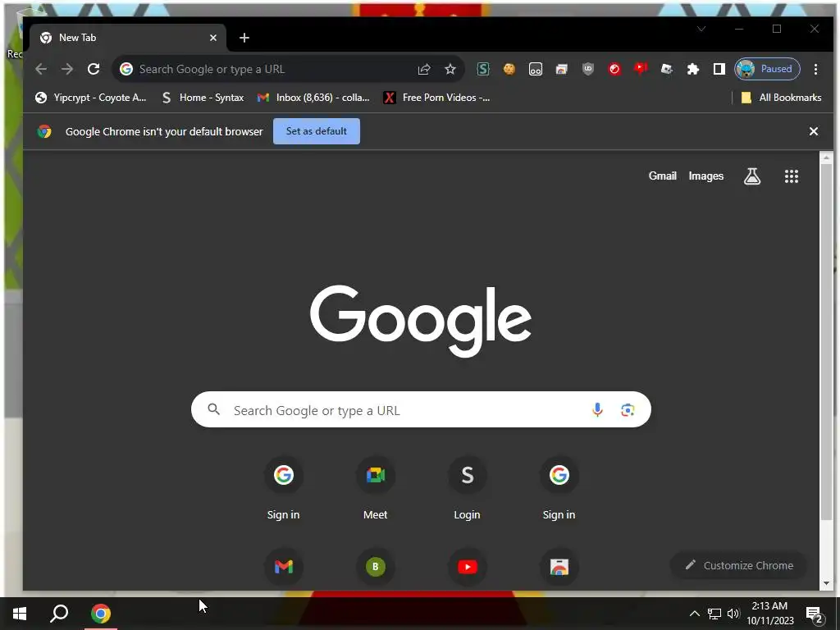Open Chrome's three-dot menu

click(815, 69)
